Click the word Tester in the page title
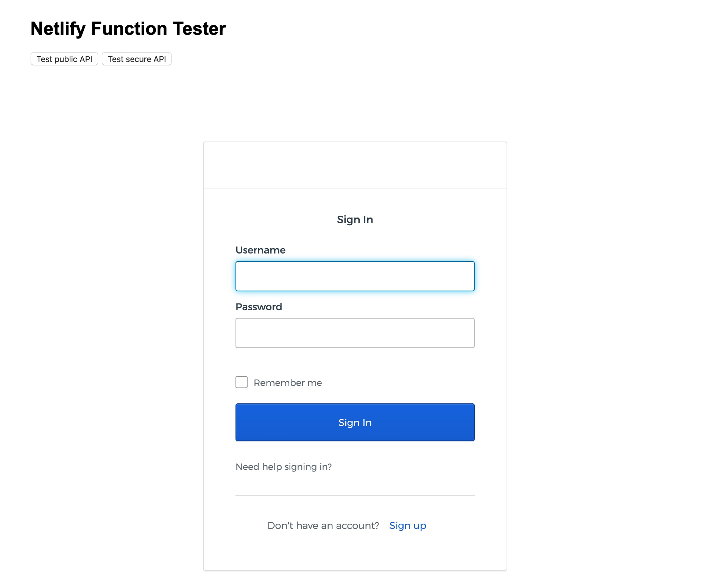711x588 pixels. [x=199, y=29]
